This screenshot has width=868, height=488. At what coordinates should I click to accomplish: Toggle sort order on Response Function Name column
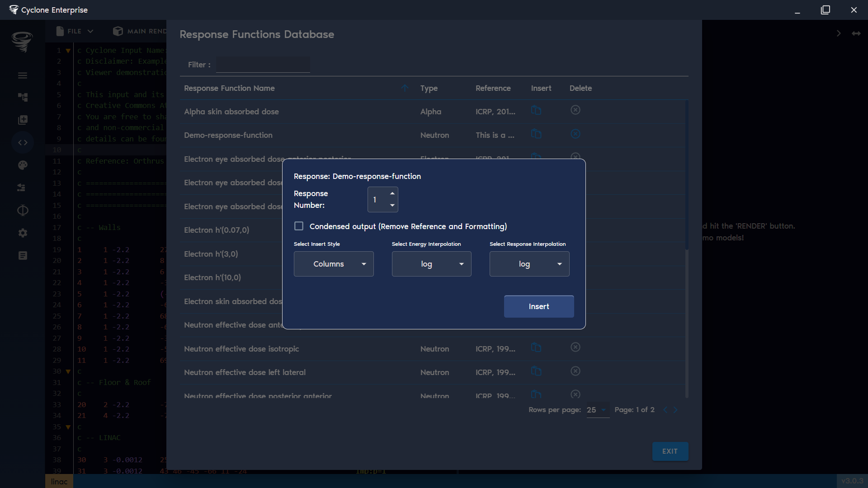(405, 88)
